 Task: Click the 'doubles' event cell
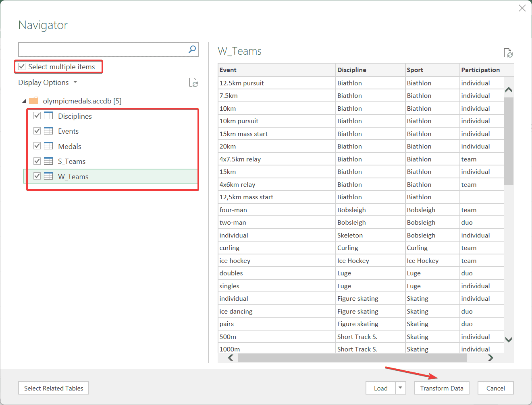point(276,273)
